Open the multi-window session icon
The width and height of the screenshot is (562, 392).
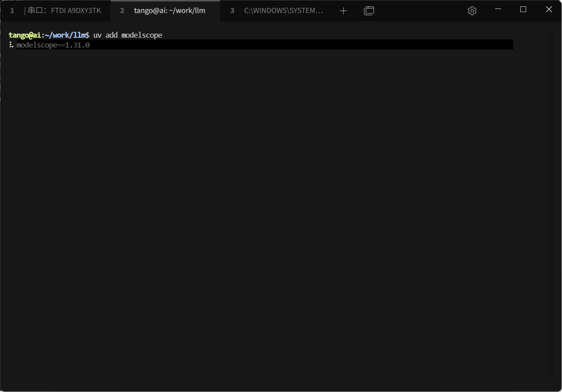pyautogui.click(x=369, y=11)
